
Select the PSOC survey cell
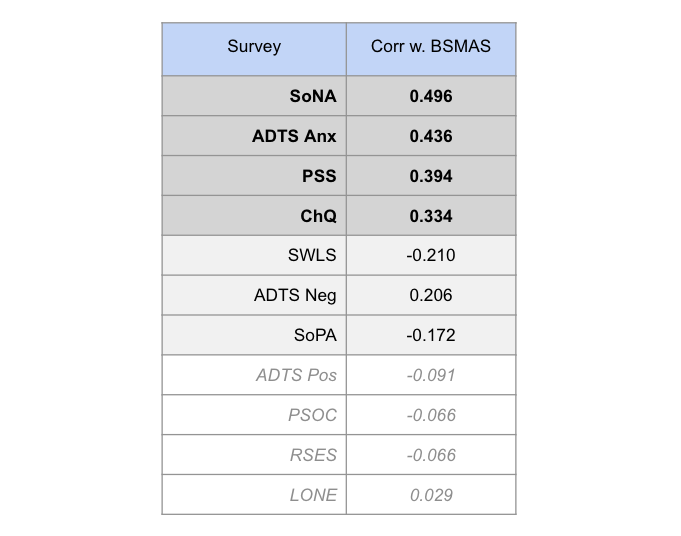tap(254, 415)
